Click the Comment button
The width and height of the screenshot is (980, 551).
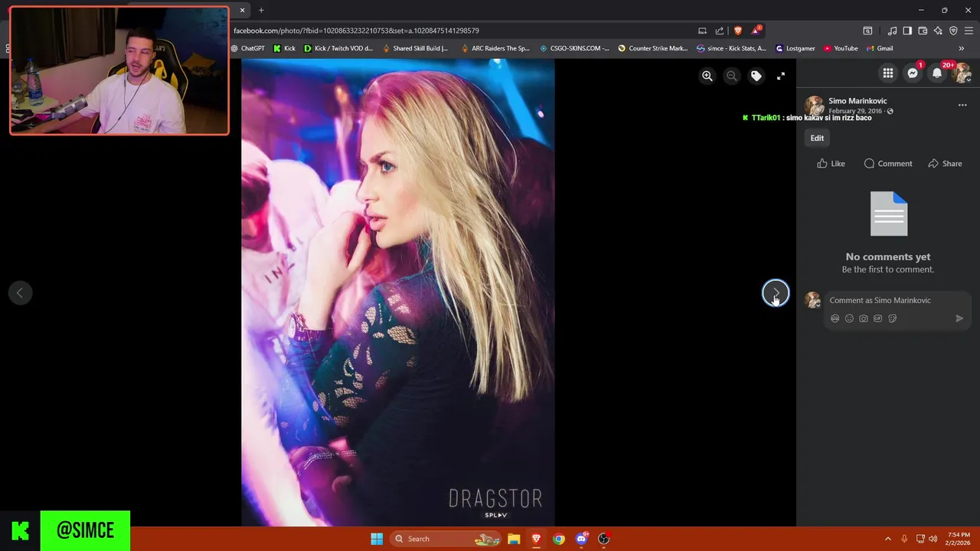tap(888, 163)
